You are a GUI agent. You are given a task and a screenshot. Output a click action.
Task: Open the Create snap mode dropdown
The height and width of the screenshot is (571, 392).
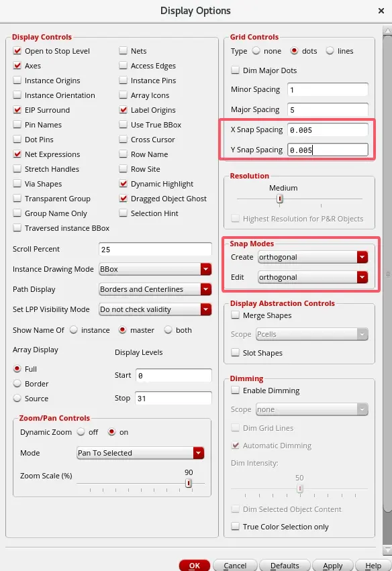click(313, 257)
